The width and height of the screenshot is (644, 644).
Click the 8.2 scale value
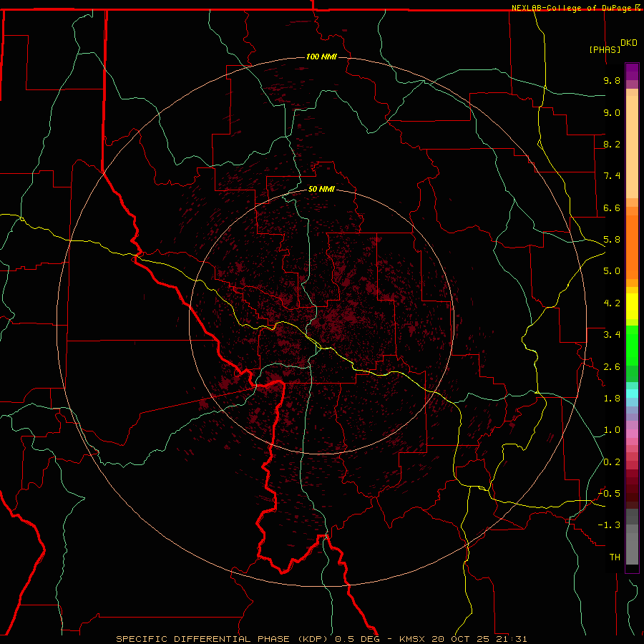coord(612,144)
